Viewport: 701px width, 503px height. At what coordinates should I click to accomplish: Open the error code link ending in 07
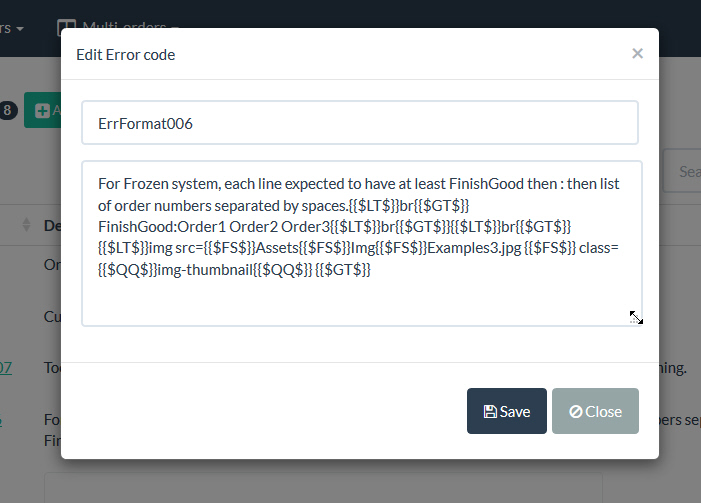[5, 367]
